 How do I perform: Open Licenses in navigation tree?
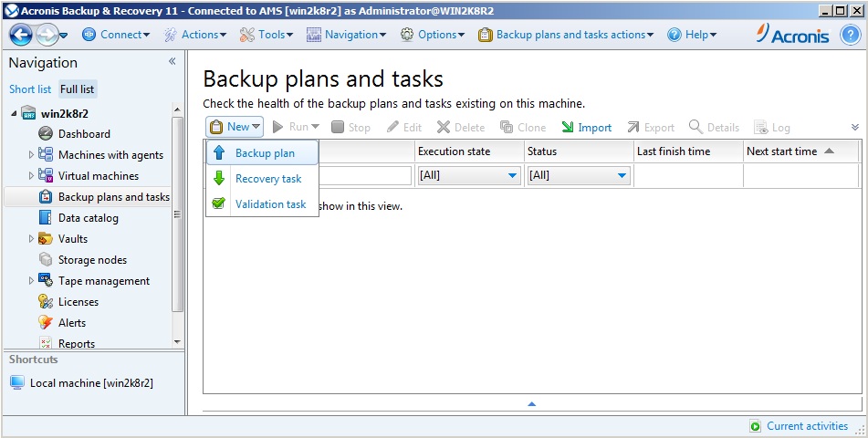[78, 302]
